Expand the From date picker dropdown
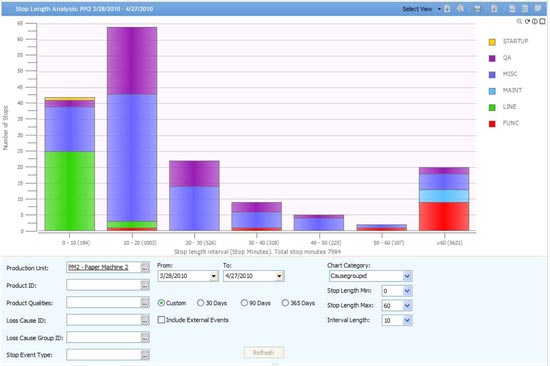 (214, 276)
